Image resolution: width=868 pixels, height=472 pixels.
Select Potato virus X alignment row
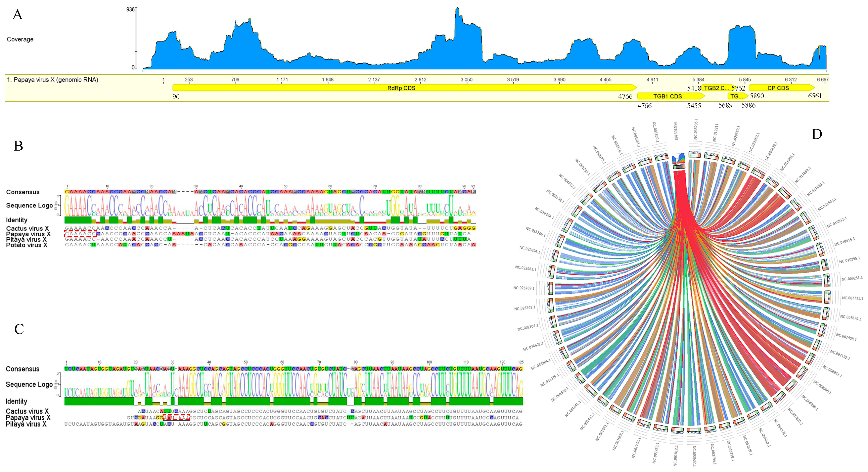[x=27, y=245]
